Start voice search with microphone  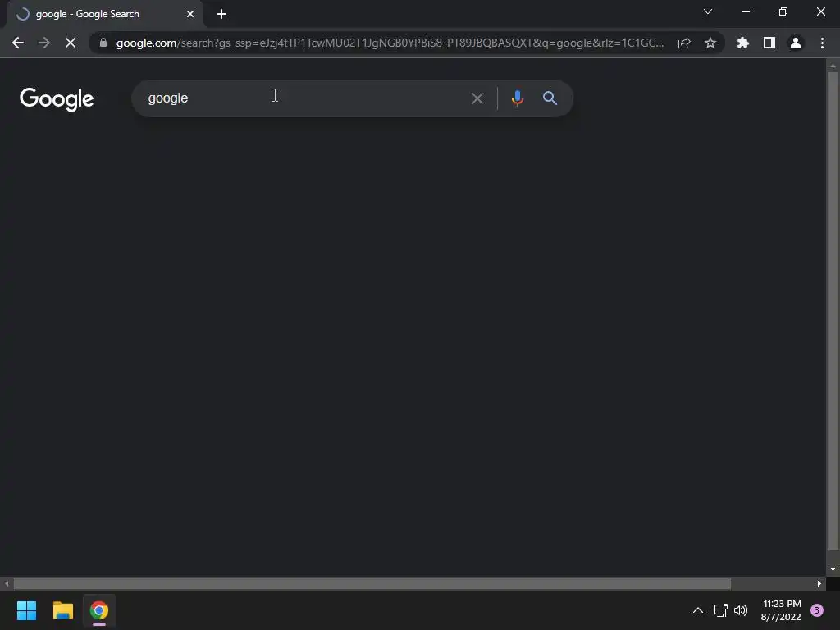(518, 98)
